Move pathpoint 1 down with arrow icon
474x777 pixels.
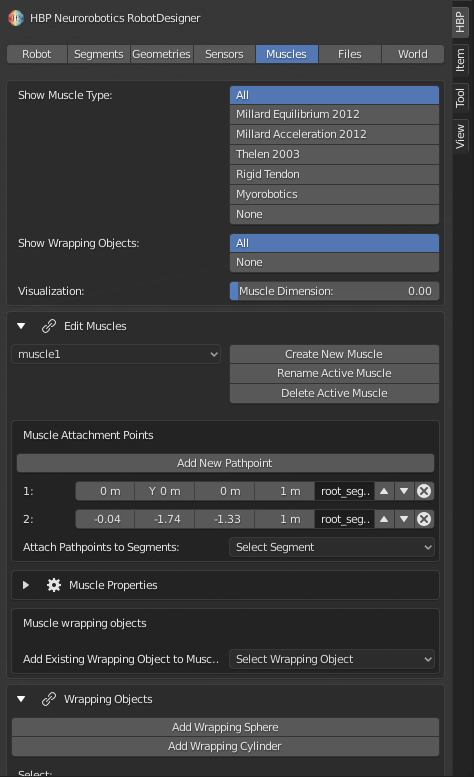[404, 491]
